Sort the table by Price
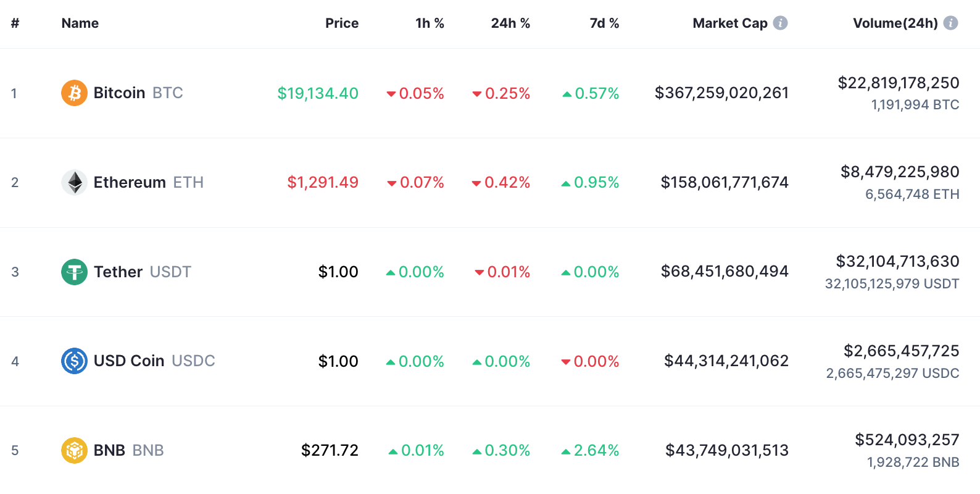 click(x=342, y=23)
